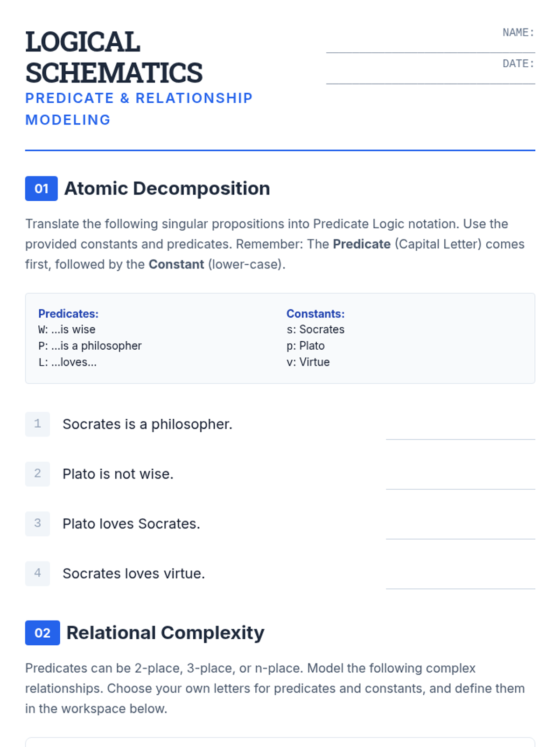
Task: Click the 01 section badge
Action: [42, 189]
